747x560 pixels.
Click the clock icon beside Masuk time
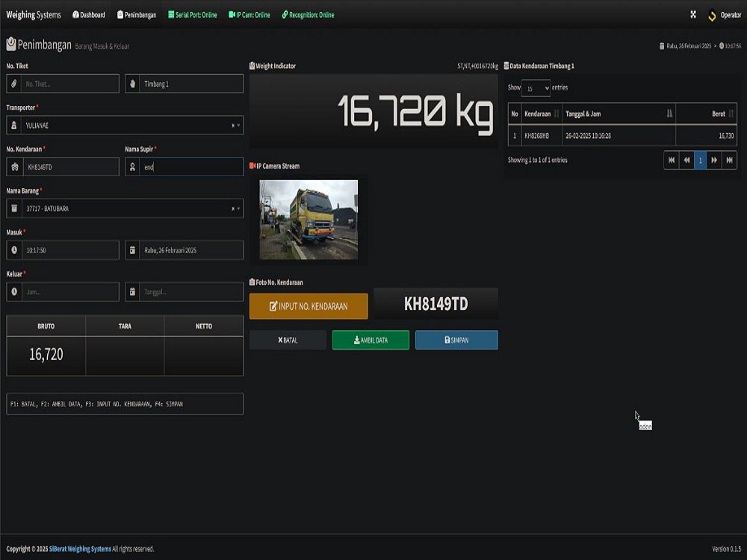[x=13, y=250]
